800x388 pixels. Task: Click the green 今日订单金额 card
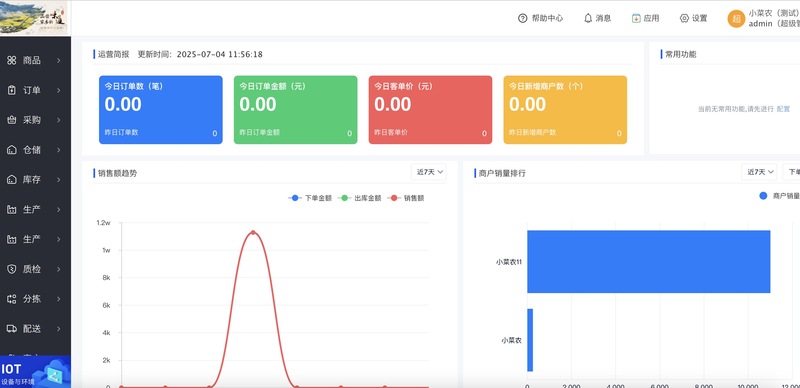point(295,110)
